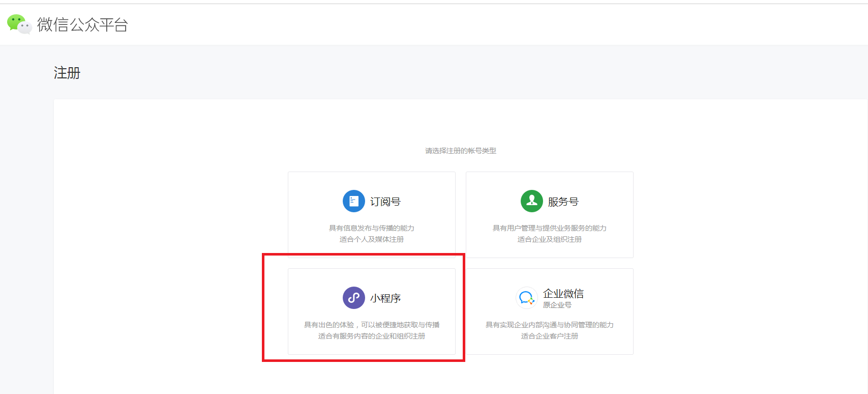Click the text 具有实现企业内部沟通与协同管理的能力
The width and height of the screenshot is (868, 394).
click(x=550, y=325)
